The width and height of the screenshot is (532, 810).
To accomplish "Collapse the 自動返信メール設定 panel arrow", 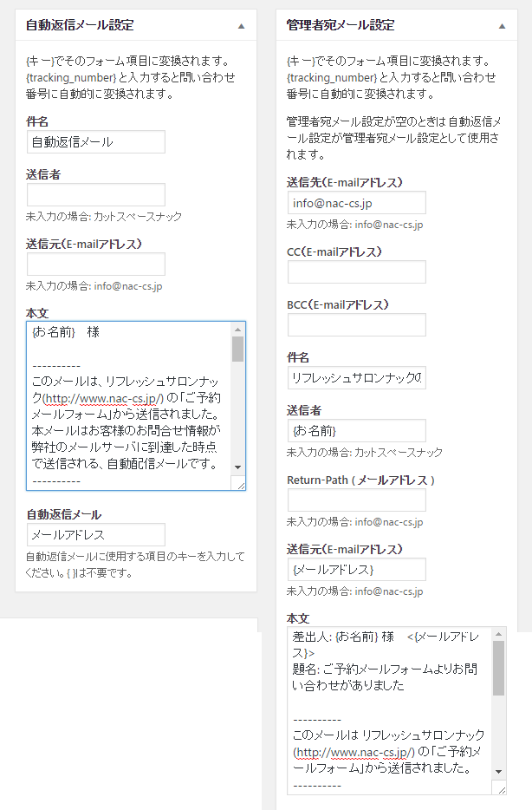I will pos(242,26).
